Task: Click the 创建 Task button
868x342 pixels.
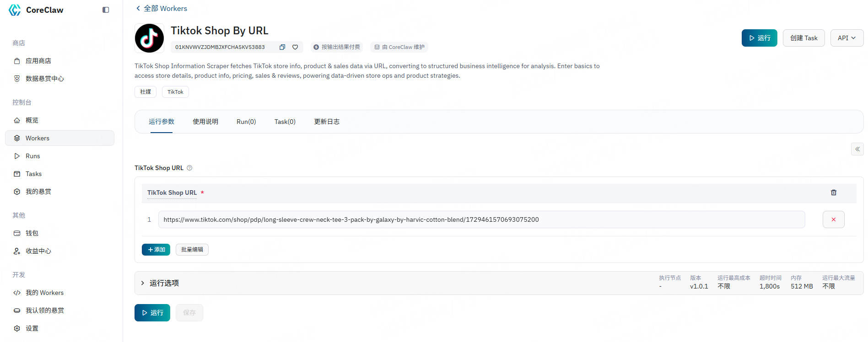Action: pos(803,38)
